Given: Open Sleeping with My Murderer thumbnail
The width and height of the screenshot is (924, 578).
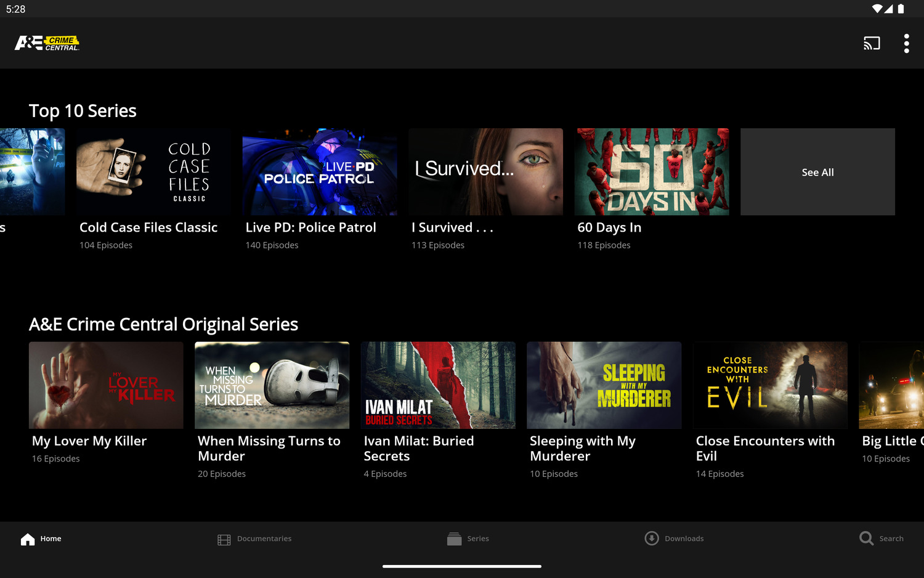Looking at the screenshot, I should [x=604, y=385].
